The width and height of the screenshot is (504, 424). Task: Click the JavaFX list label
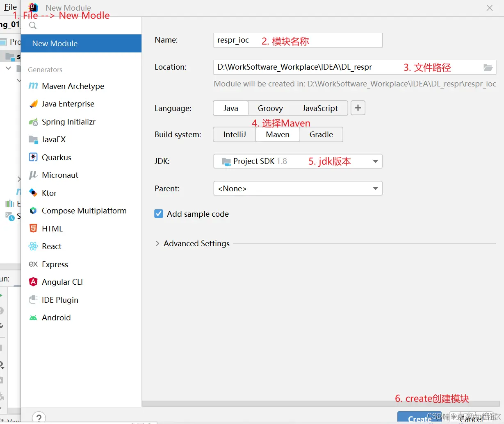54,139
